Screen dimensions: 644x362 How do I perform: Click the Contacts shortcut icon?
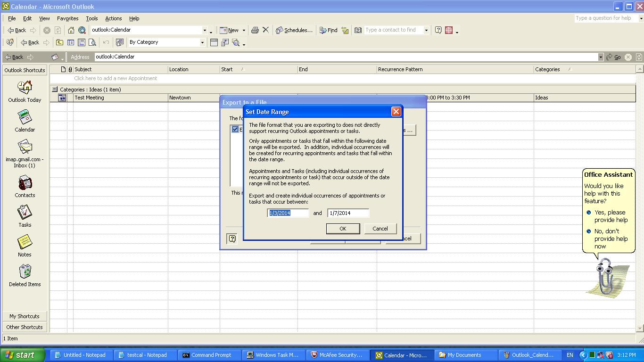coord(25,183)
